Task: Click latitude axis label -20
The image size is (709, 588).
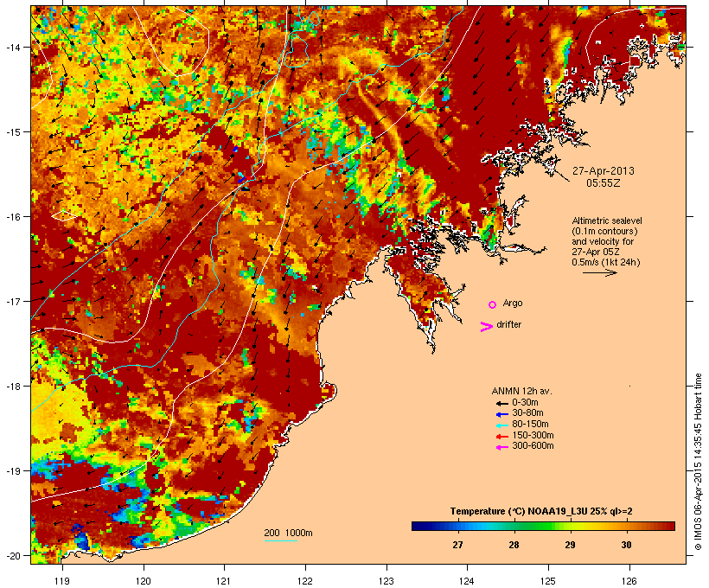Action: coord(13,555)
